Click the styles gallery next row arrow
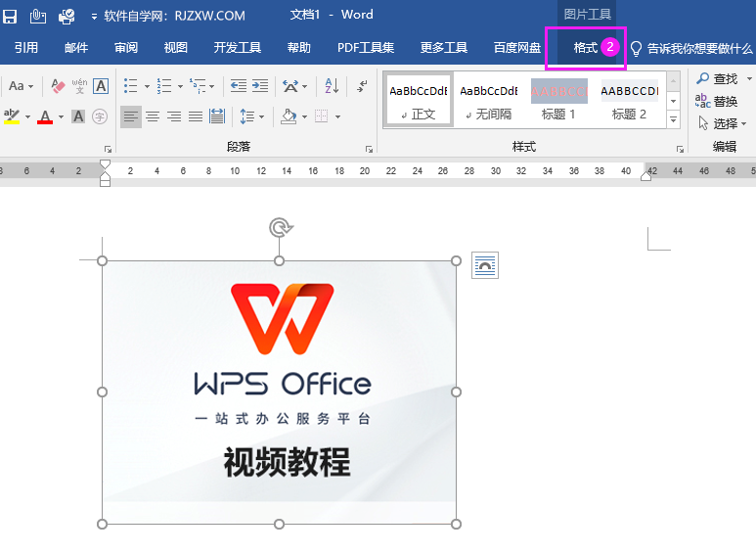Viewport: 756px width, 555px height. pyautogui.click(x=673, y=101)
